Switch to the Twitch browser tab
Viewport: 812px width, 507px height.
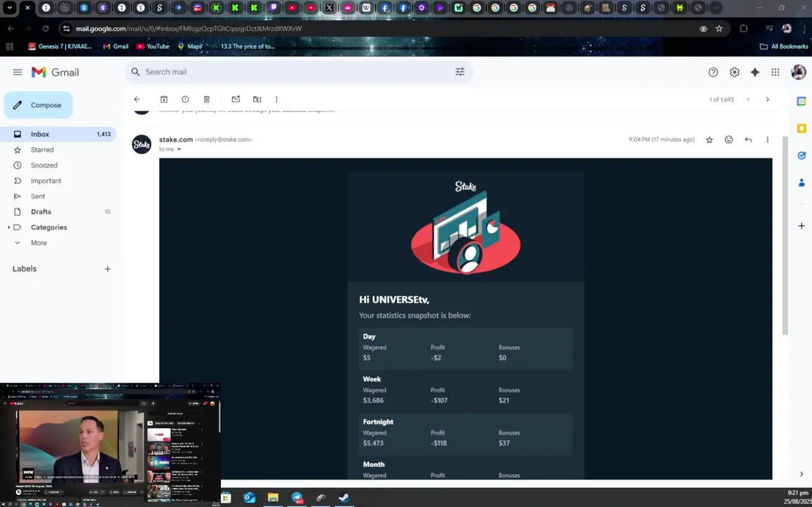pos(273,8)
